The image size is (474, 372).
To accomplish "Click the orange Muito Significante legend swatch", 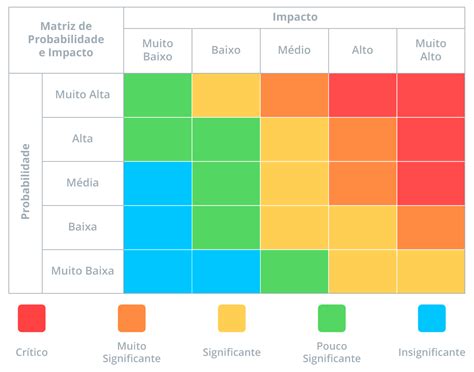I will click(132, 318).
